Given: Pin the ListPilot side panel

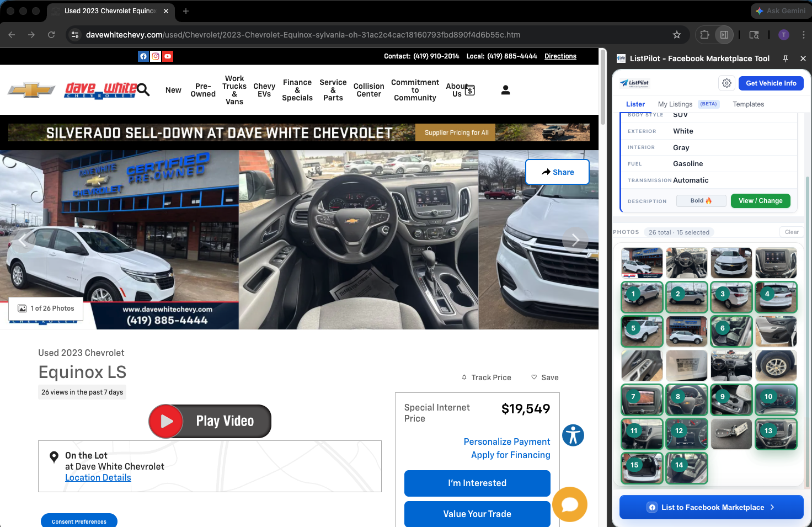Looking at the screenshot, I should (786, 58).
